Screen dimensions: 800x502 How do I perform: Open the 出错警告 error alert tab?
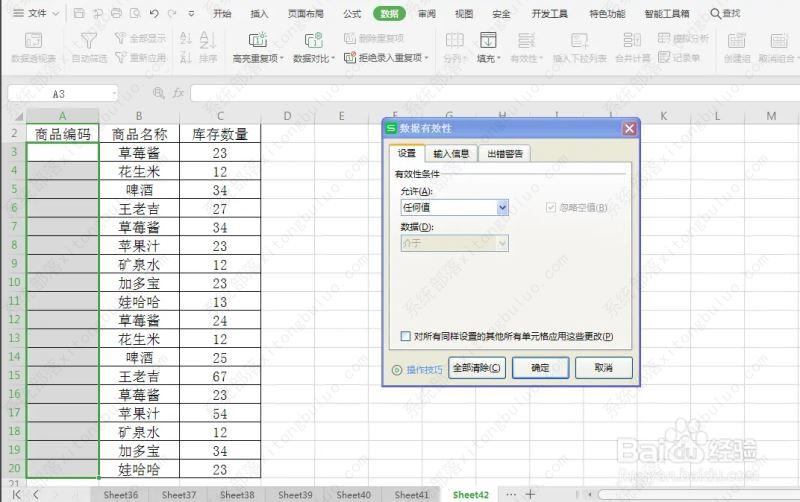[x=505, y=154]
